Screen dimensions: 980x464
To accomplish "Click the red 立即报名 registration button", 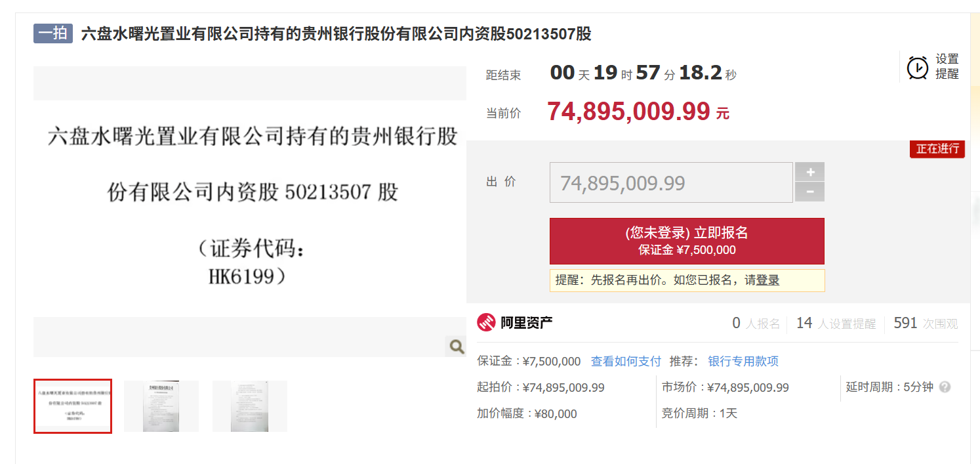I will 687,241.
